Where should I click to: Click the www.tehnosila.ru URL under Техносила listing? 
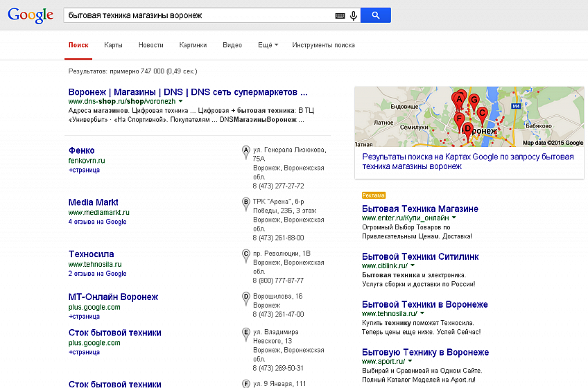95,264
